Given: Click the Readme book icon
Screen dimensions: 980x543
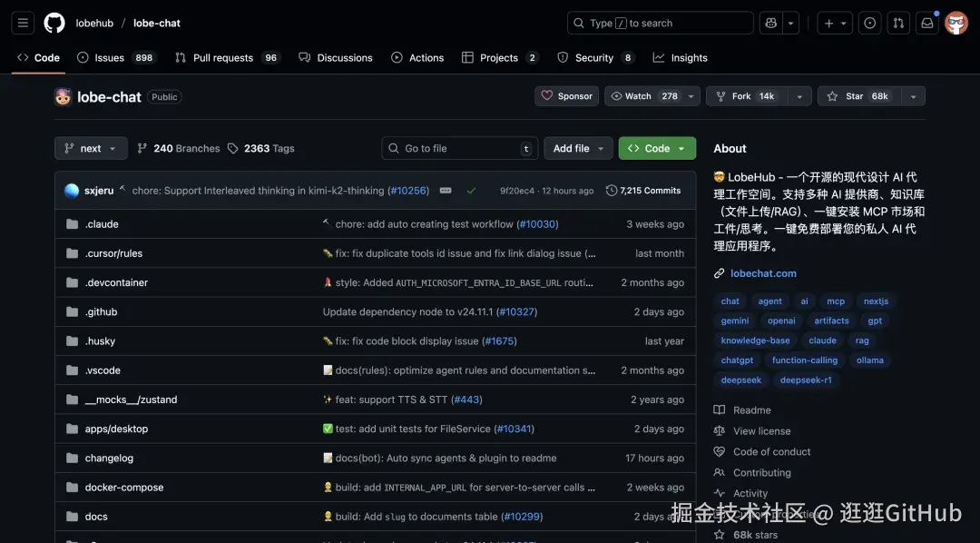Looking at the screenshot, I should tap(720, 410).
